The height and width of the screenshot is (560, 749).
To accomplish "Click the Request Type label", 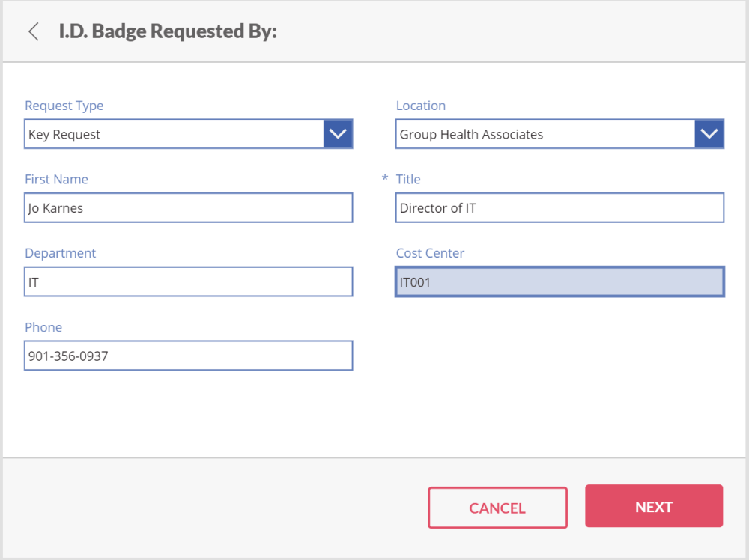I will [64, 106].
